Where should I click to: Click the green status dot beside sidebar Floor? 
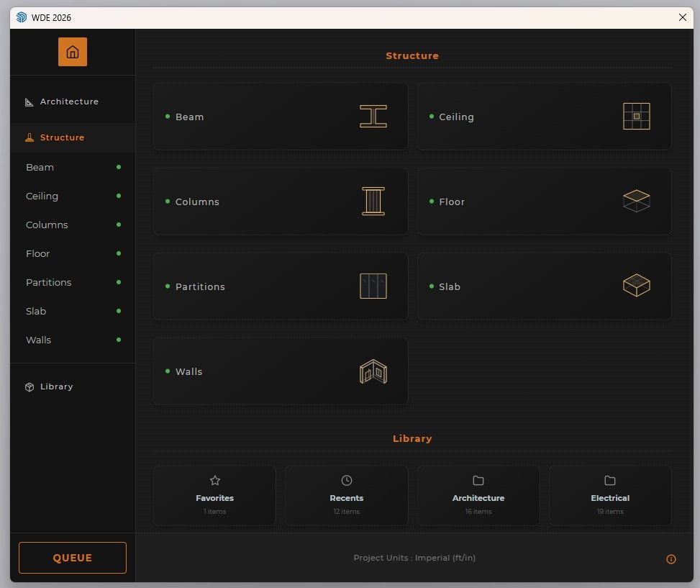[x=119, y=253]
